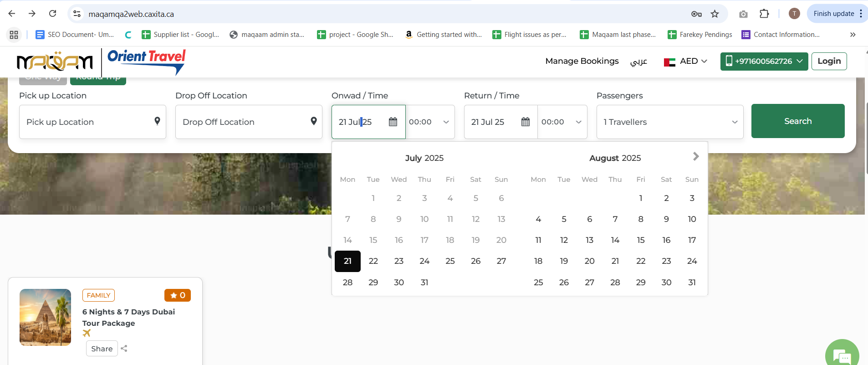Click the Pick up Location map pin icon

tap(157, 121)
